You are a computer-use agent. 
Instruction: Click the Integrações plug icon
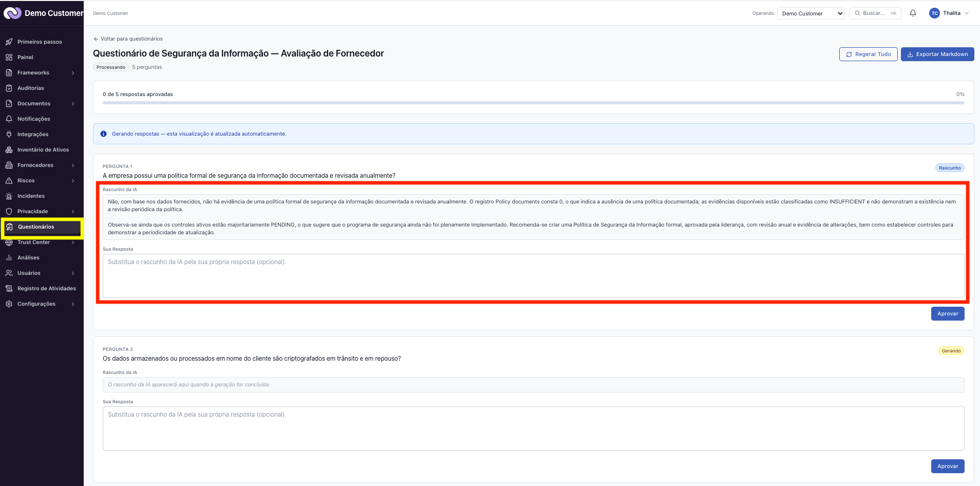pyautogui.click(x=9, y=134)
